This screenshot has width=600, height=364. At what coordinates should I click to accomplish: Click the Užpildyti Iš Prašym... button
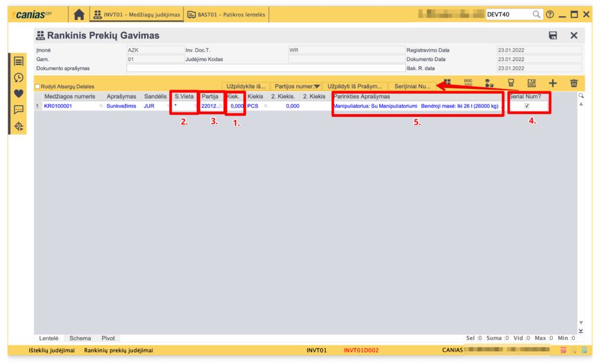click(355, 86)
